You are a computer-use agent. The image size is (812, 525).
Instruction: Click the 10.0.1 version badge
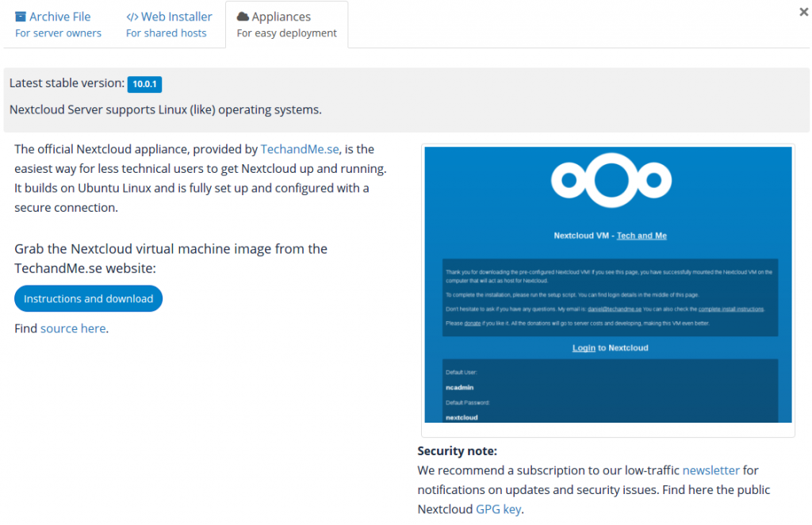click(144, 84)
